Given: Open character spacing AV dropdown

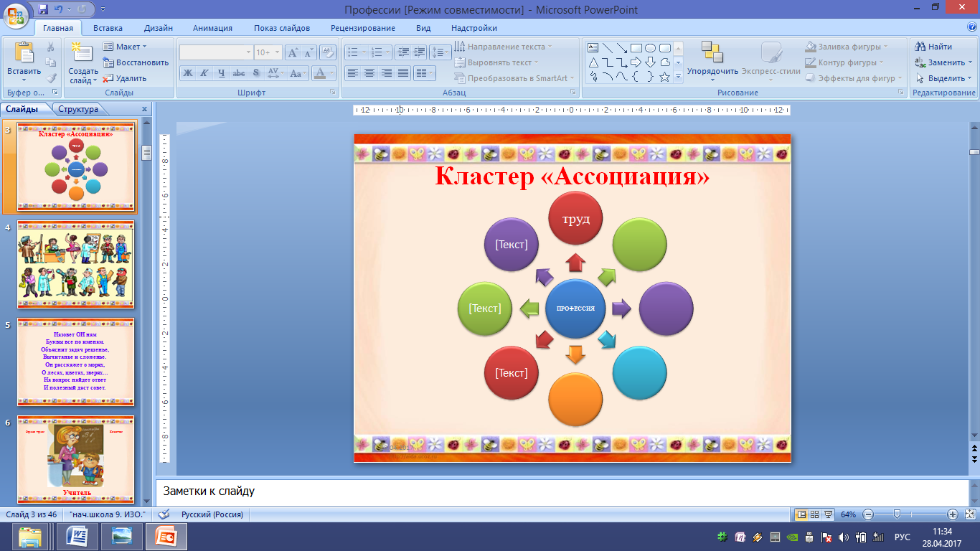Looking at the screenshot, I should point(275,72).
